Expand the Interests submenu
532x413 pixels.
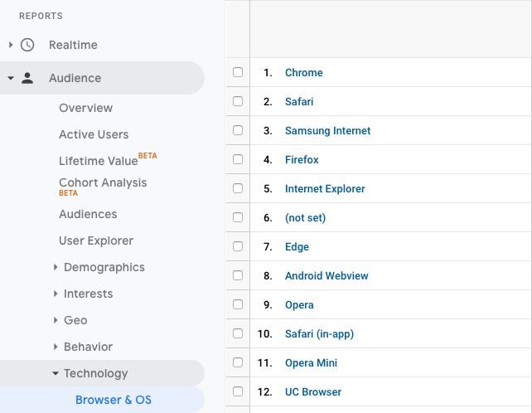(56, 294)
